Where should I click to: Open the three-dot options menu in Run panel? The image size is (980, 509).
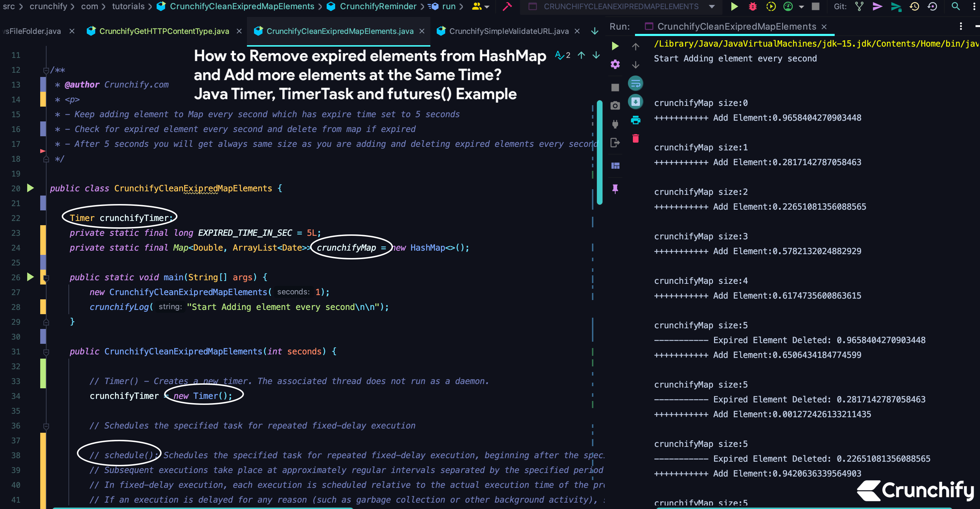[961, 26]
